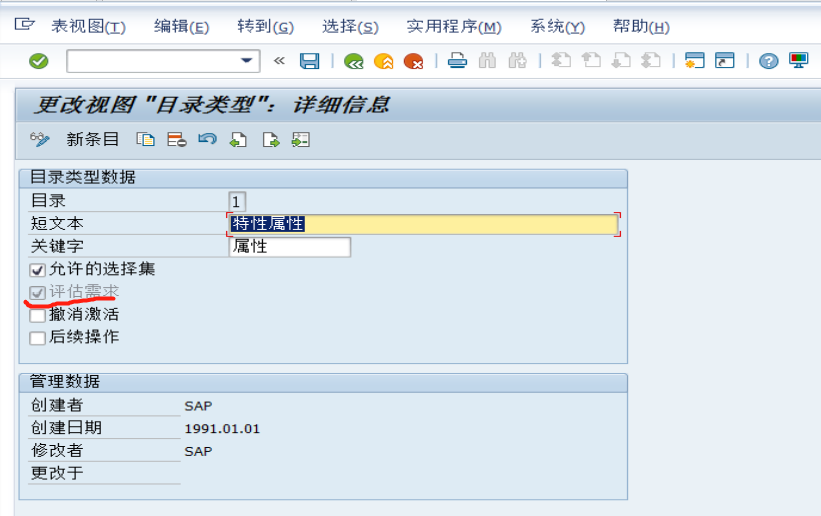Collapse command field with double-chevron icon
Viewport: 821px width, 516px height.
279,61
